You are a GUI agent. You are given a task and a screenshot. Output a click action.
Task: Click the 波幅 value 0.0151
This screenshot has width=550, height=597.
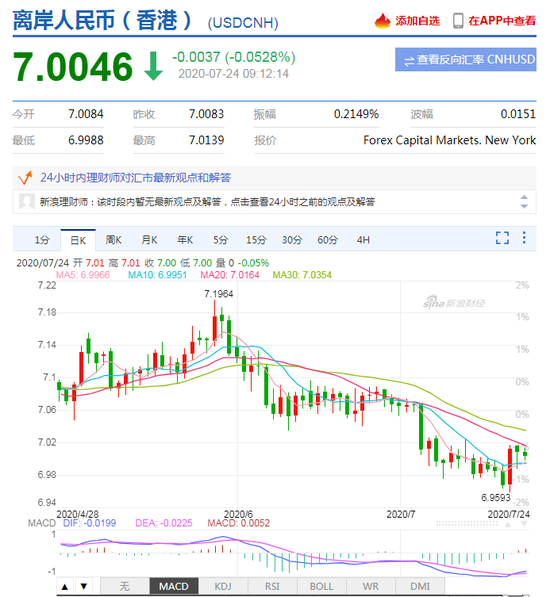point(518,114)
